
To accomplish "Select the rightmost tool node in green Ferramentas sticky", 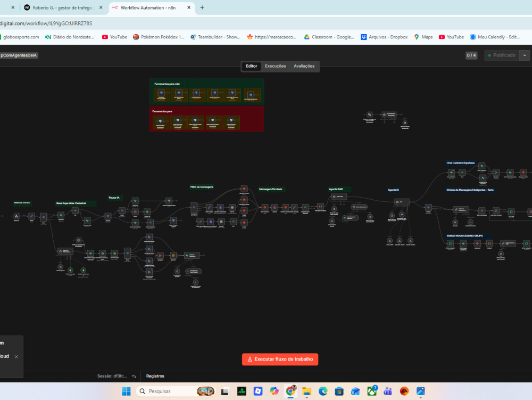I will click(251, 95).
